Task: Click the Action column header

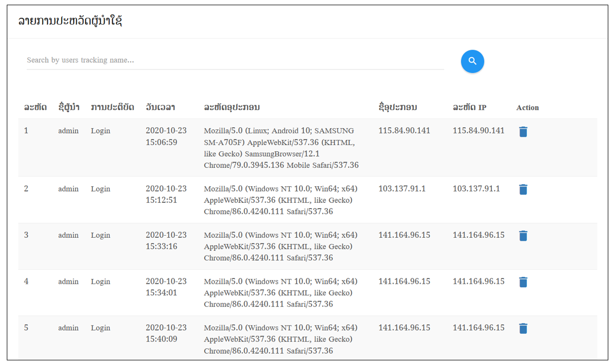Action: (527, 107)
